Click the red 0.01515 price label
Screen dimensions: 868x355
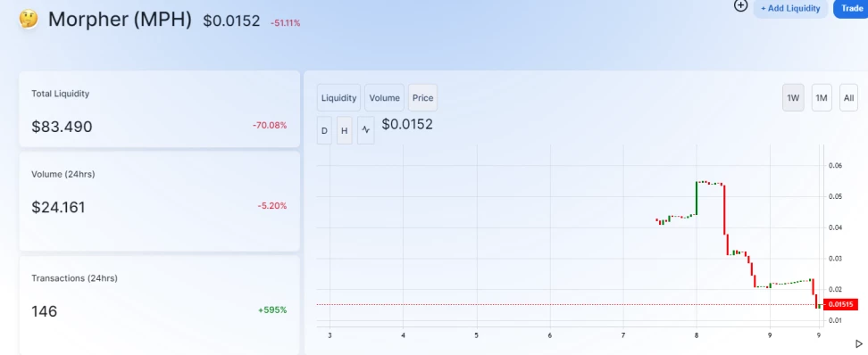[x=840, y=304]
